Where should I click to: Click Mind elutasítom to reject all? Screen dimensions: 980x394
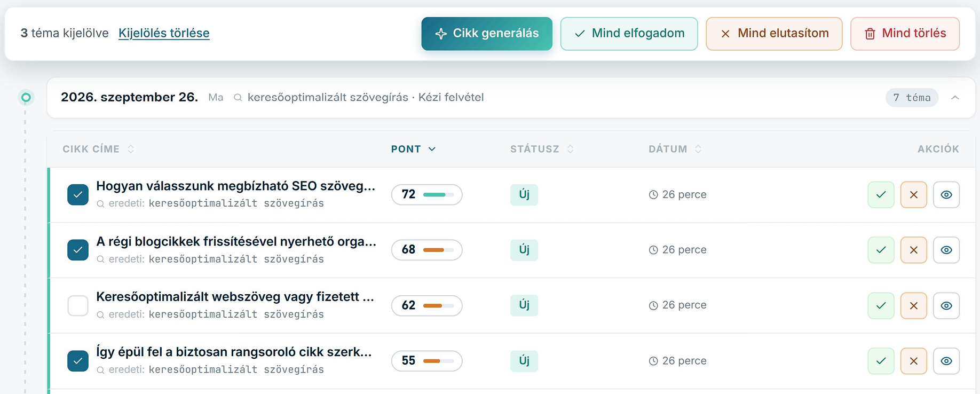click(774, 34)
